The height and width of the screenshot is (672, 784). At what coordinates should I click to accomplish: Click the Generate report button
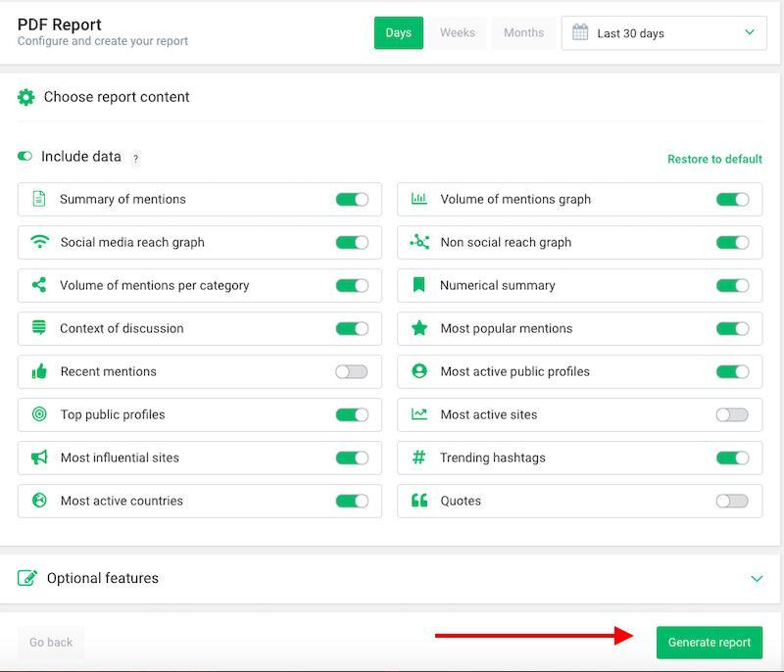tap(709, 643)
